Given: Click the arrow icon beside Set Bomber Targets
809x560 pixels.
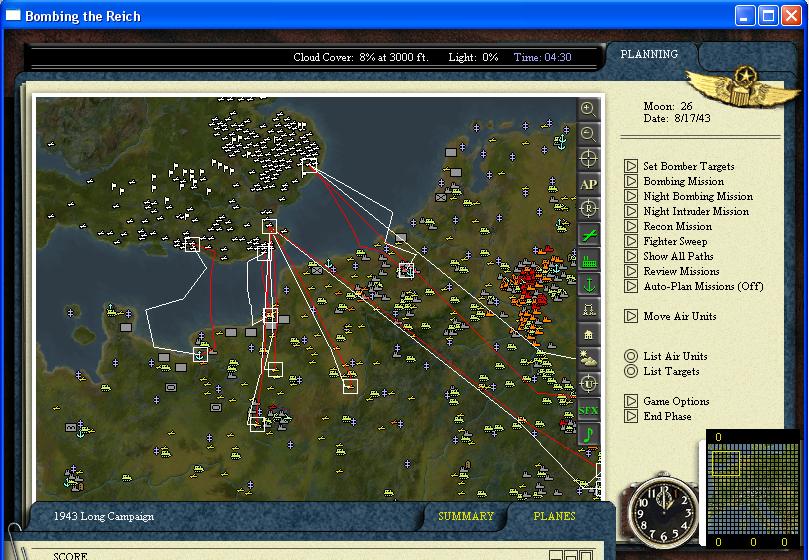Looking at the screenshot, I should (630, 166).
